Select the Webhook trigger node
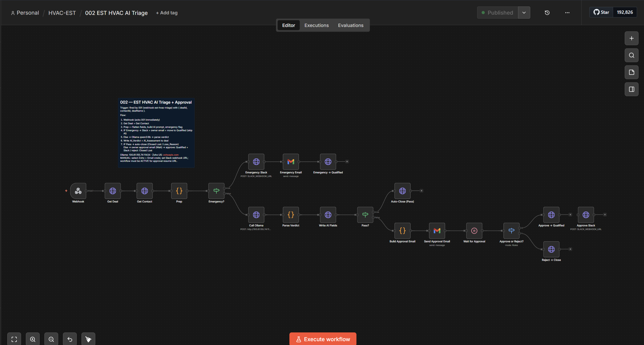The height and width of the screenshot is (345, 644). 78,191
